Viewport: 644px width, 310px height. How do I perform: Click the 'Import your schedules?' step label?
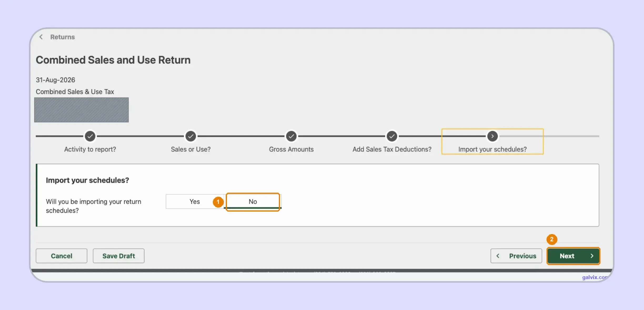click(x=492, y=149)
